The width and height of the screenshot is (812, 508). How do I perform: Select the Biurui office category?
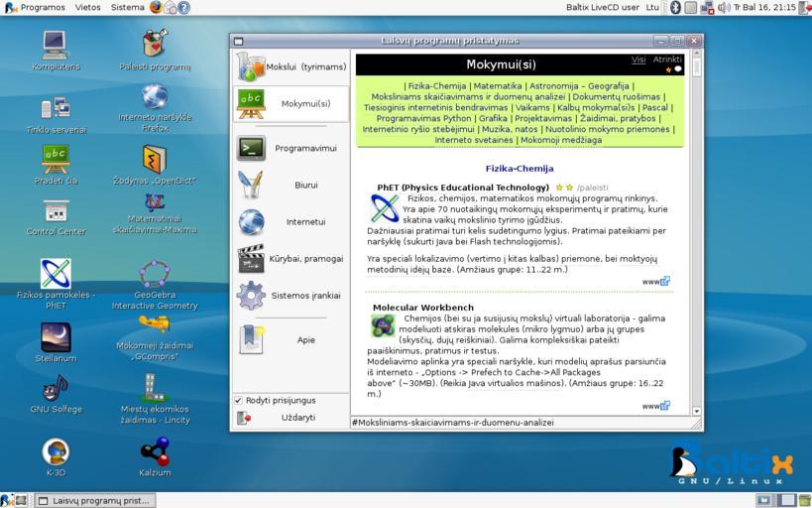tap(290, 186)
